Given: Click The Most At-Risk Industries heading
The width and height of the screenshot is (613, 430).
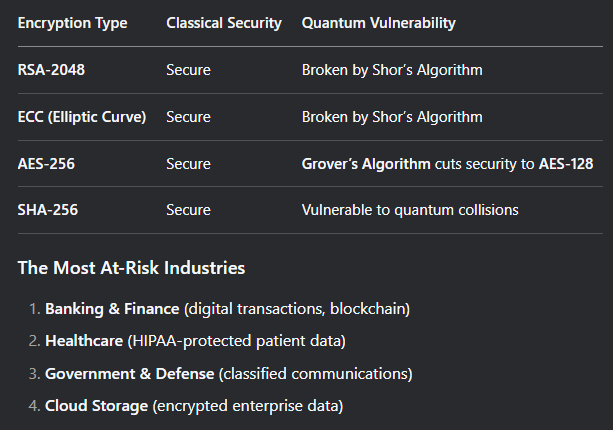Looking at the screenshot, I should pos(131,268).
